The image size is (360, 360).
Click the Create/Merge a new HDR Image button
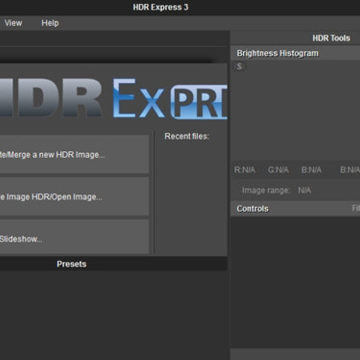pos(74,155)
